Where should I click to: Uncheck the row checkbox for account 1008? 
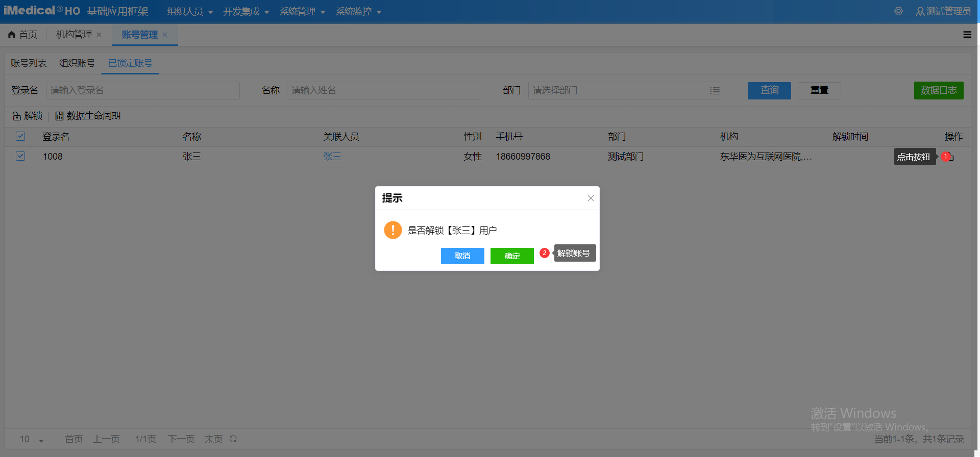pos(20,156)
